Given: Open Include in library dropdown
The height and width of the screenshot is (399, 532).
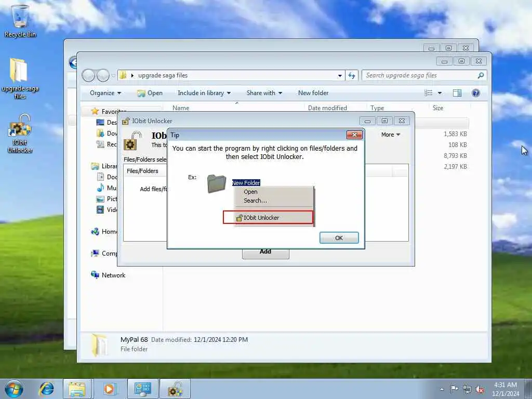Looking at the screenshot, I should [x=204, y=93].
